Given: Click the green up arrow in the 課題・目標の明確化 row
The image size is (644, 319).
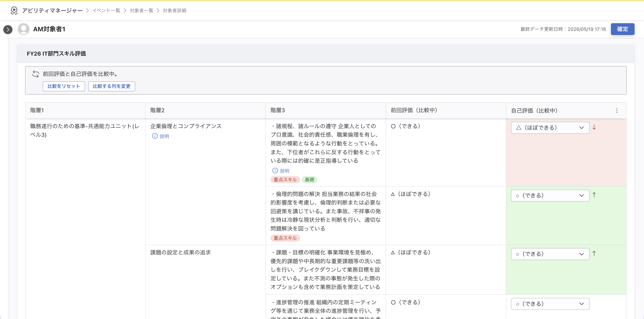Looking at the screenshot, I should [x=594, y=253].
